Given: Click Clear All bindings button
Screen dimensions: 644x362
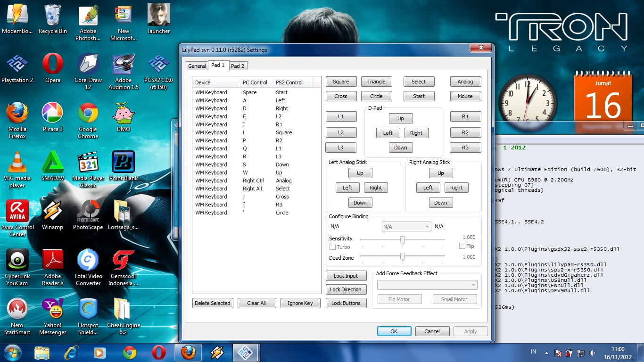Looking at the screenshot, I should pyautogui.click(x=256, y=303).
